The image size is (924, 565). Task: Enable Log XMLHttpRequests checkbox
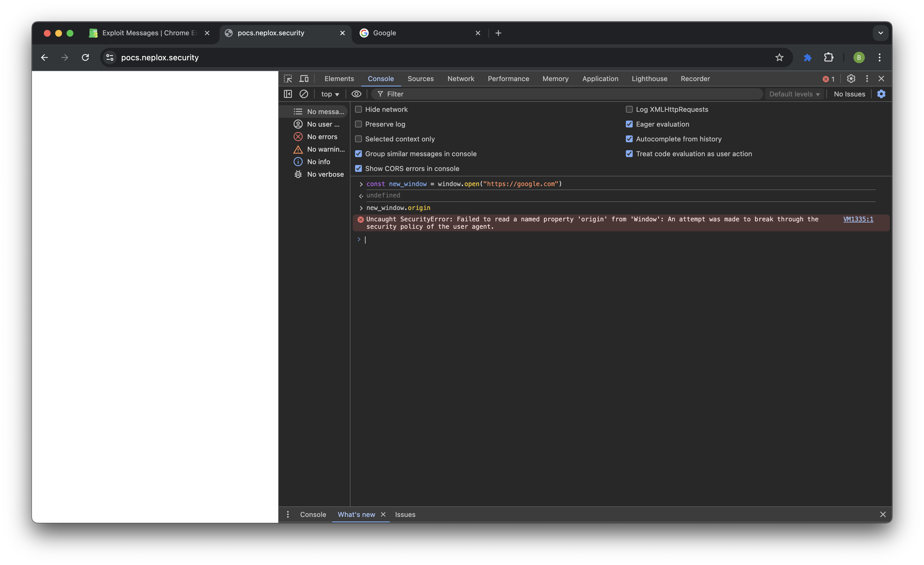tap(629, 109)
